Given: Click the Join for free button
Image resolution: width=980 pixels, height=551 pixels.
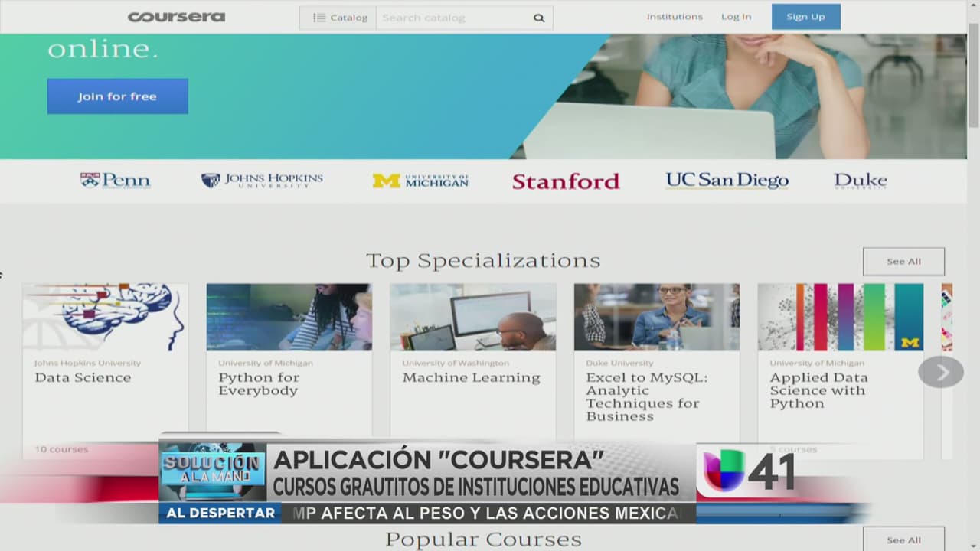Looking at the screenshot, I should (x=117, y=96).
